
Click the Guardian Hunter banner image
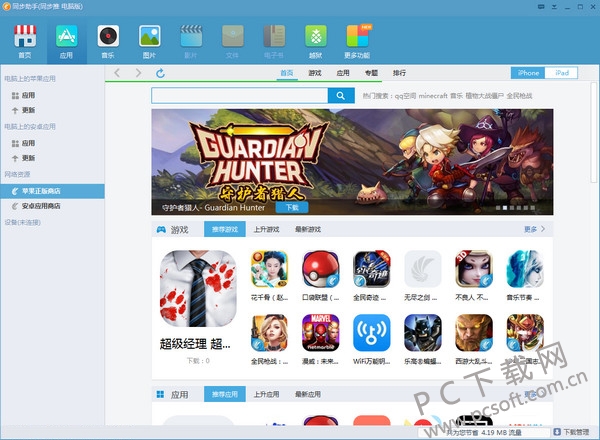352,162
